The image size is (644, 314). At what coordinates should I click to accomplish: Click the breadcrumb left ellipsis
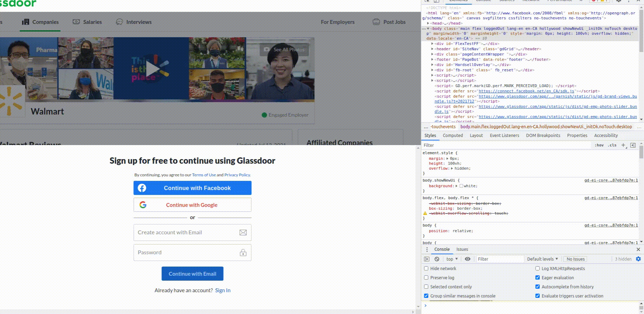click(426, 127)
